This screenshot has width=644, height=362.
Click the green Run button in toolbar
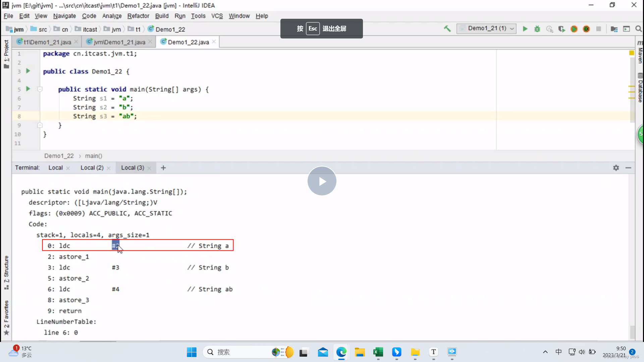tap(525, 29)
